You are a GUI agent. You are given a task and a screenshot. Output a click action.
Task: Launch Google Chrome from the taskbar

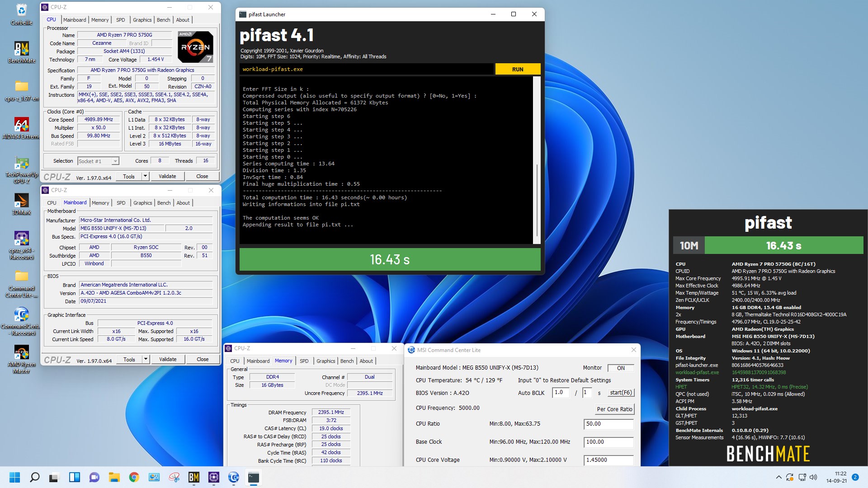pos(134,477)
